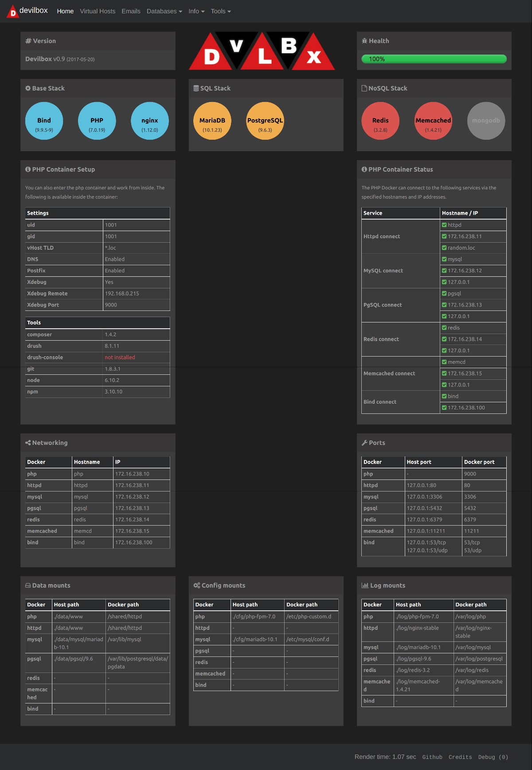Screen dimensions: 532x770
Task: Click info icon beside PHP Container Status
Action: tap(364, 169)
